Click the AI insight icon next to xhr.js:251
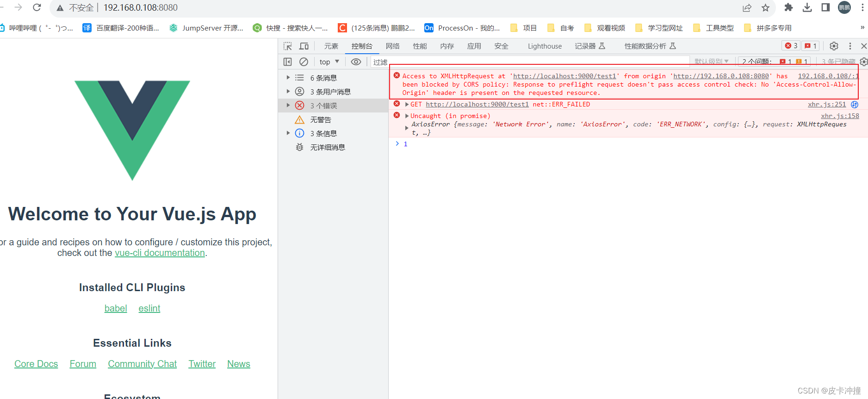The image size is (868, 399). pos(855,105)
